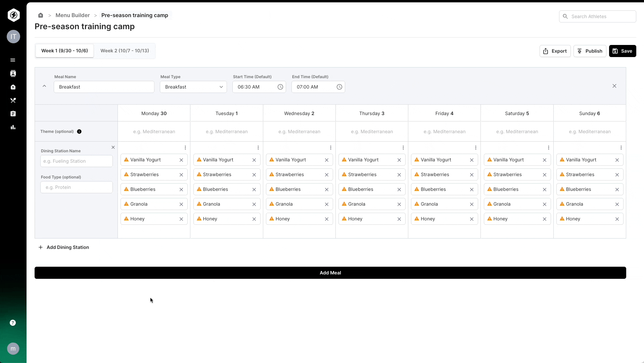Remove Honey from Sunday column

(617, 219)
